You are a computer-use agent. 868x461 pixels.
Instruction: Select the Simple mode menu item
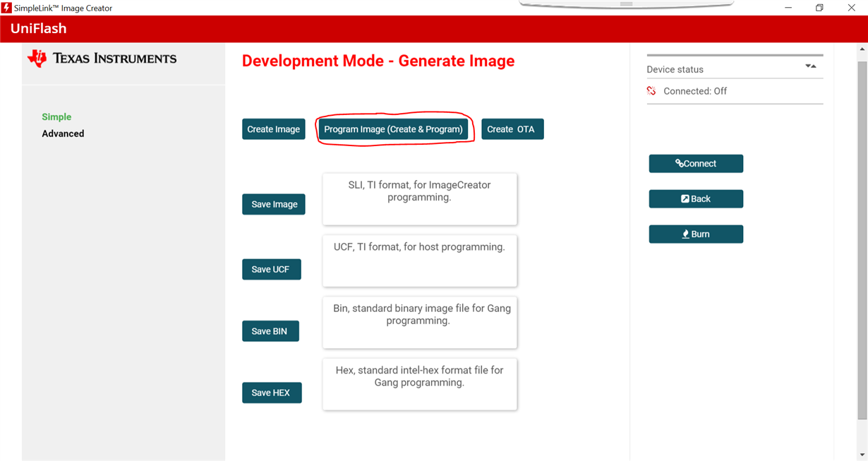pos(56,117)
